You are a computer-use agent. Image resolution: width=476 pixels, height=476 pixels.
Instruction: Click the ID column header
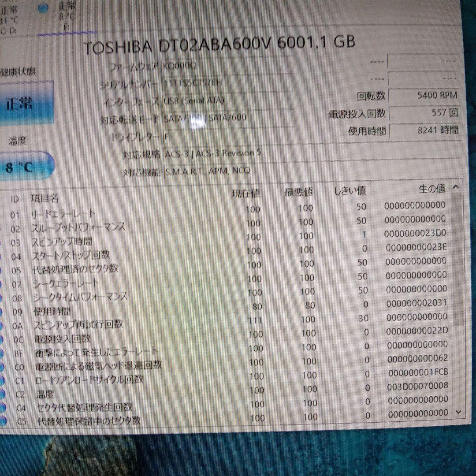15,199
